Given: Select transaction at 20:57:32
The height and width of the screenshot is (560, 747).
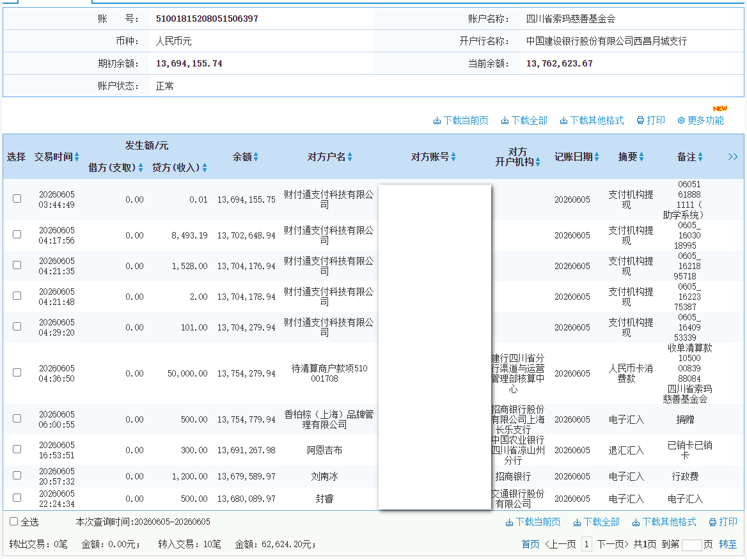Looking at the screenshot, I should pos(17,475).
